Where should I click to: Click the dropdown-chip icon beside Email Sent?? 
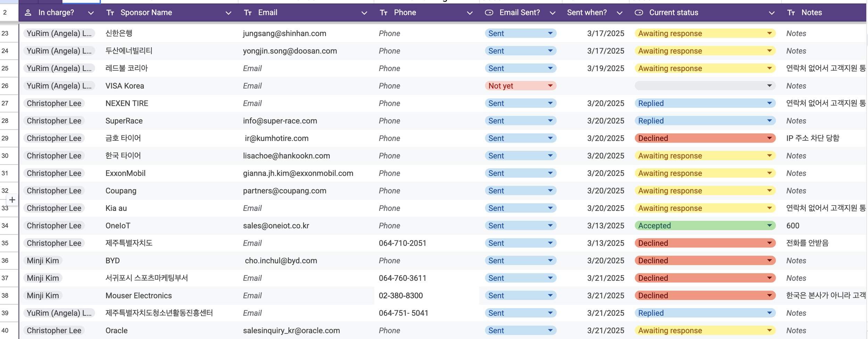489,13
